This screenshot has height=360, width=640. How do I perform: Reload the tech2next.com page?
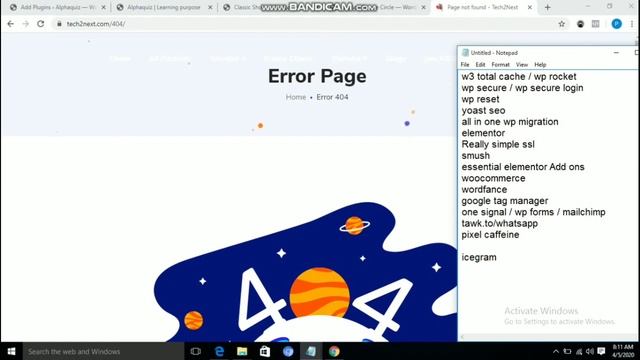tap(40, 24)
